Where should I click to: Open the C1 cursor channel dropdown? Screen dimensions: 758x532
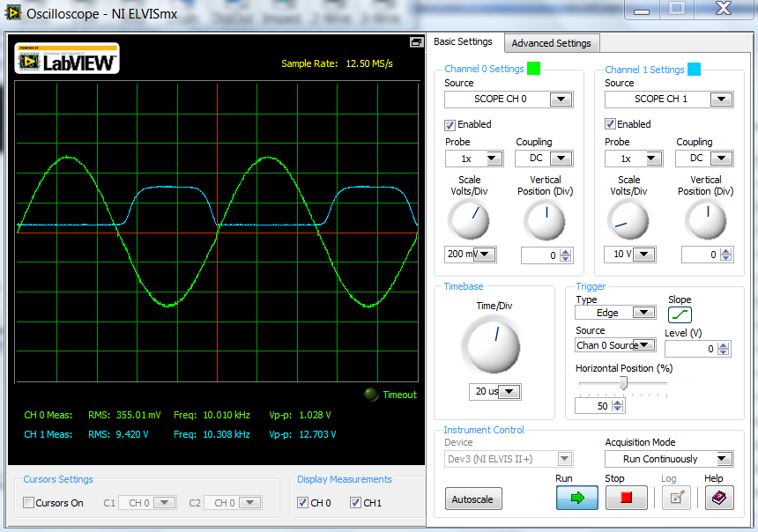147,503
